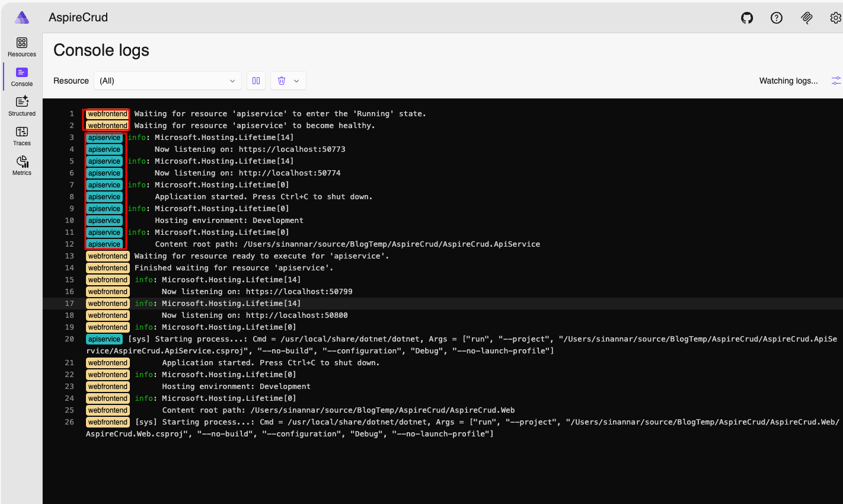Pause incoming console logs
Image resolution: width=843 pixels, height=504 pixels.
[x=256, y=81]
